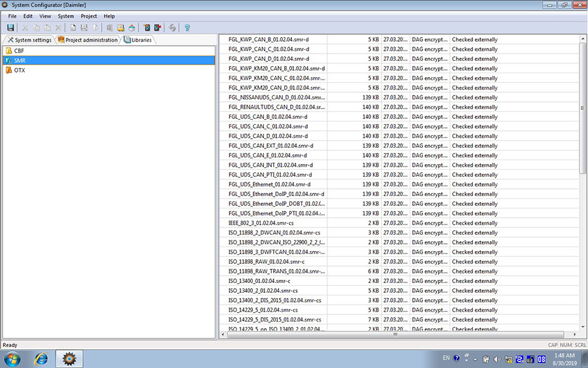The height and width of the screenshot is (368, 588).
Task: Show hidden system tray icons
Action: [474, 359]
